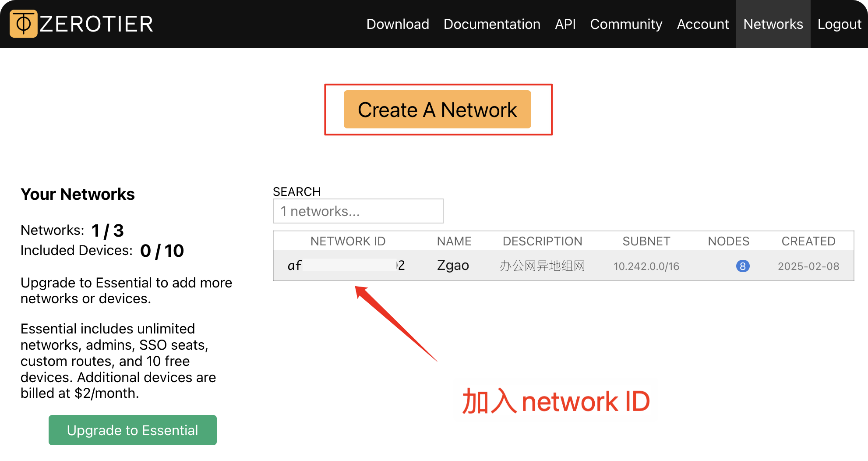Click the ZeroTier logo icon
868x461 pixels.
(24, 24)
